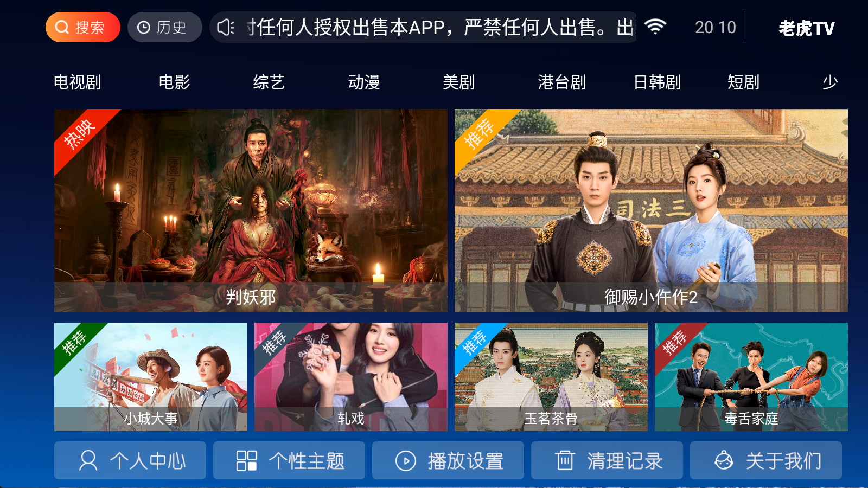
Task: Play the 小城大事 recommendation
Action: pyautogui.click(x=151, y=377)
